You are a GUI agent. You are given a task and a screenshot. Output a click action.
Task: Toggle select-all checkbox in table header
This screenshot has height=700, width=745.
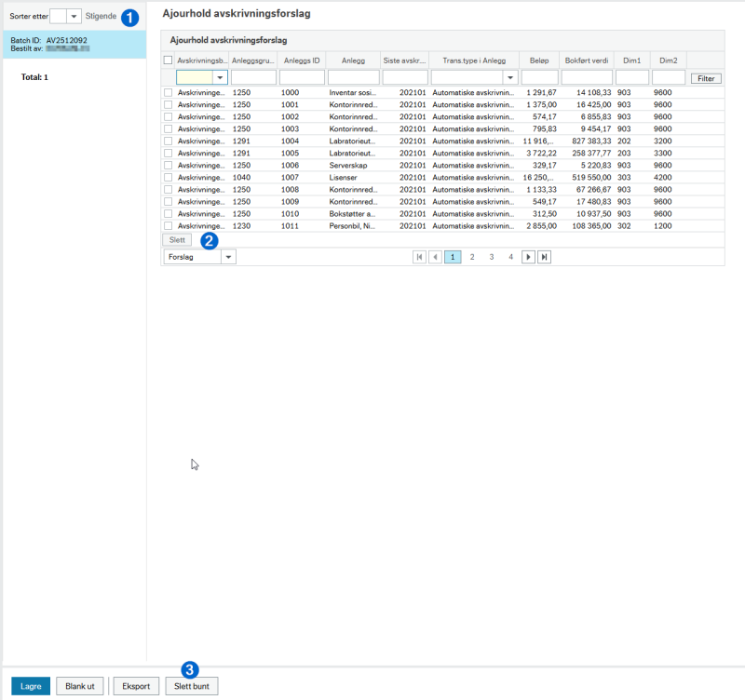168,60
